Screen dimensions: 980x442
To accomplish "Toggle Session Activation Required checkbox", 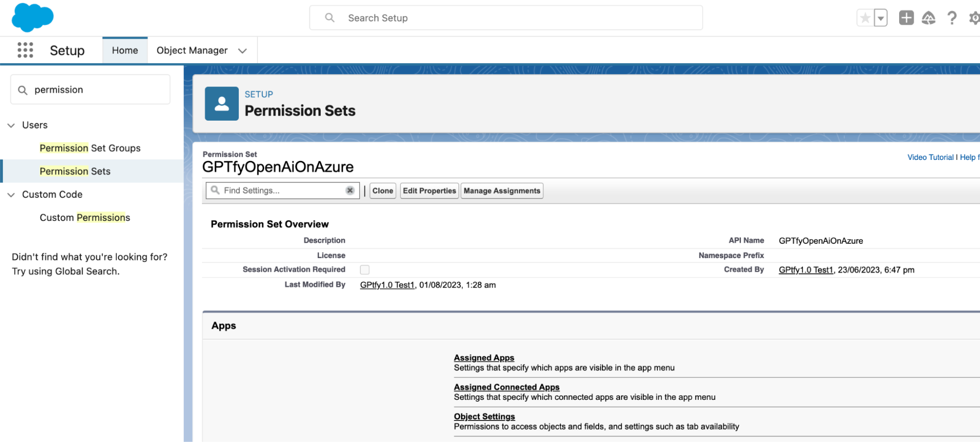I will (365, 270).
